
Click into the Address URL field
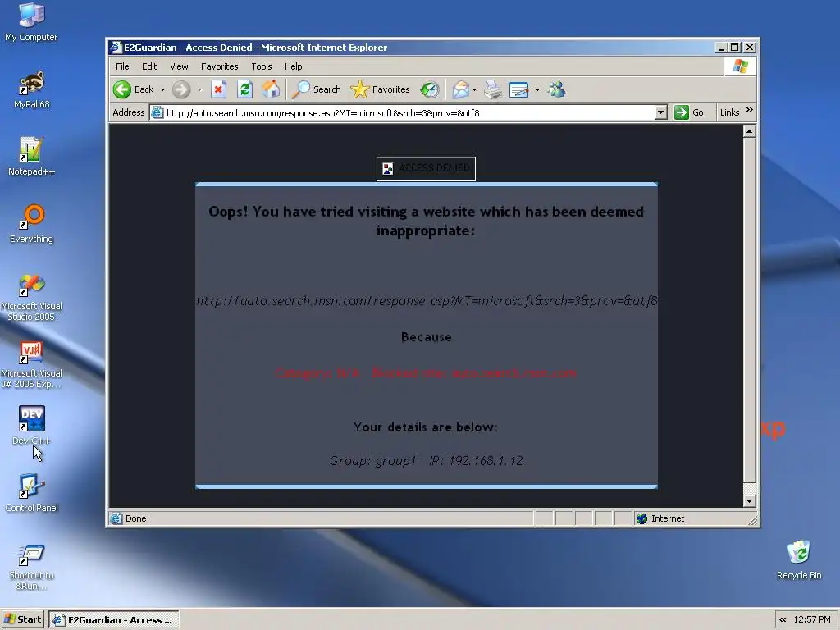[409, 112]
